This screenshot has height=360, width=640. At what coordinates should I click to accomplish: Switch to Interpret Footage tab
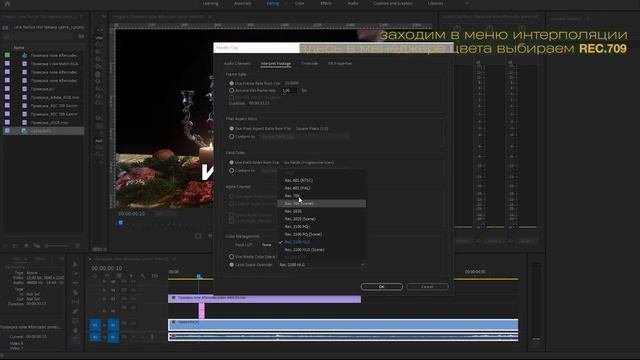276,64
